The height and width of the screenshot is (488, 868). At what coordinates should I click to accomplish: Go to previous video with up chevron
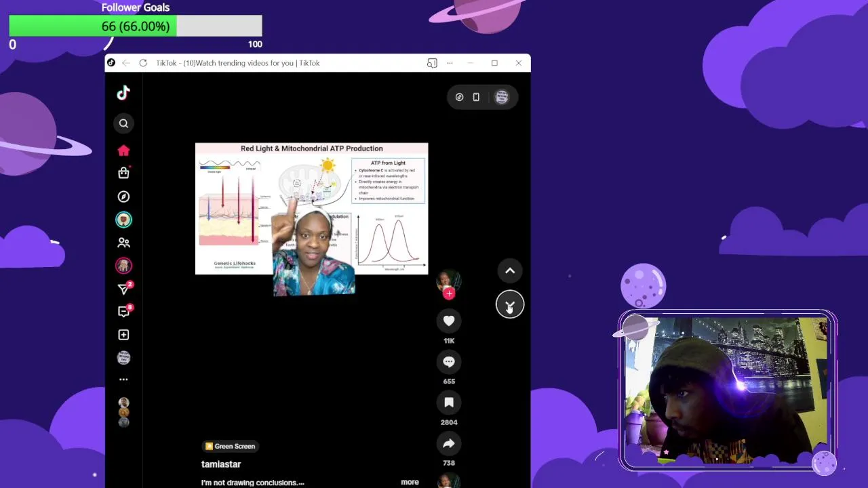coord(510,271)
